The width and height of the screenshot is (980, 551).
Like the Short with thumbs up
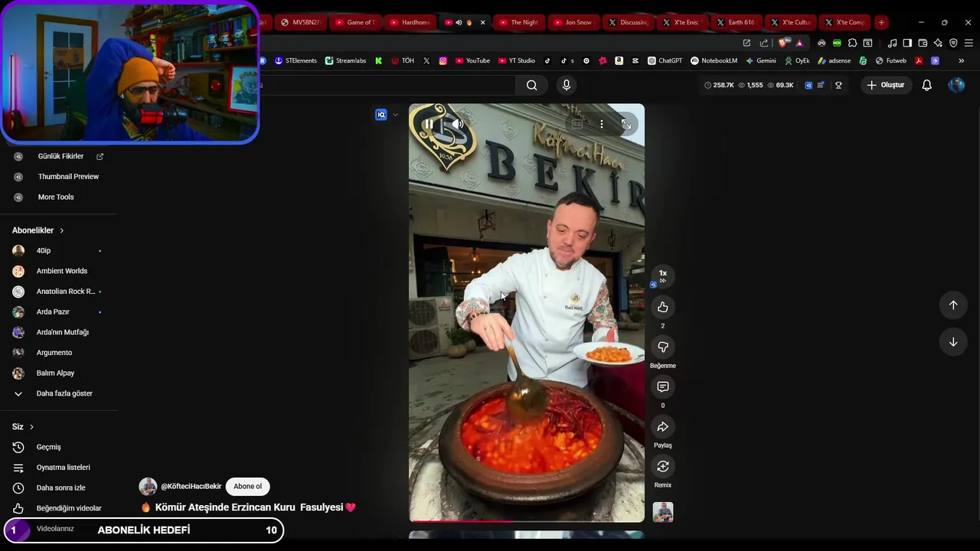click(663, 307)
